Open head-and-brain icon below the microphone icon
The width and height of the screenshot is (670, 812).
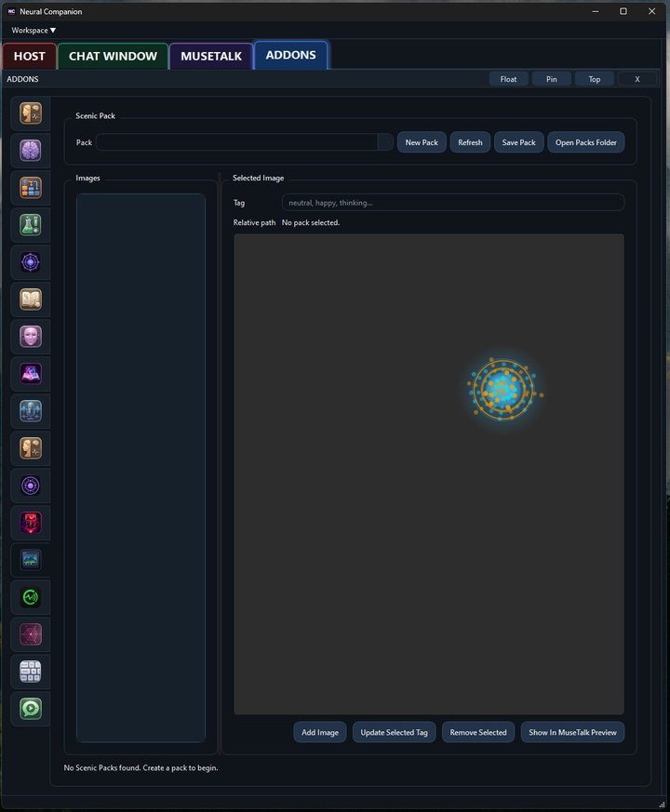coord(31,448)
